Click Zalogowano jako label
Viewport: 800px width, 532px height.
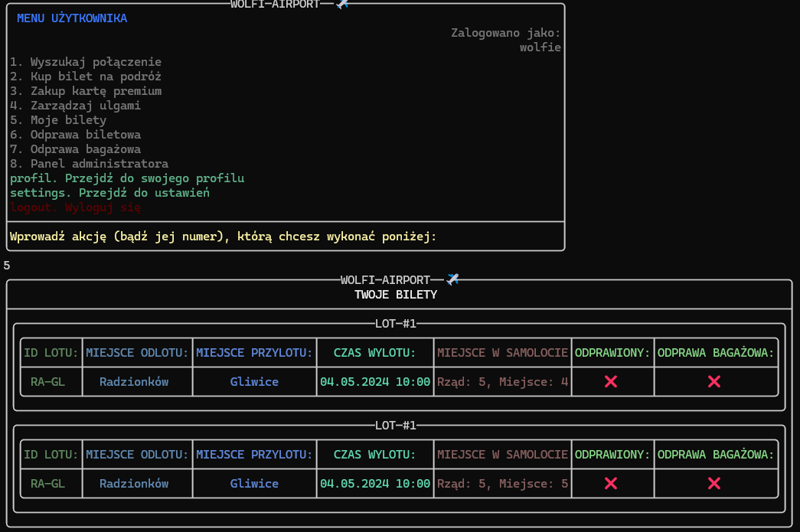click(x=505, y=33)
